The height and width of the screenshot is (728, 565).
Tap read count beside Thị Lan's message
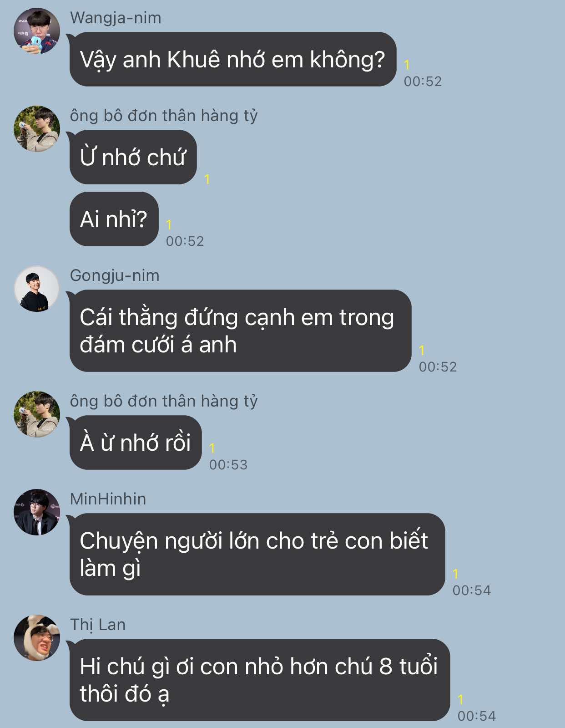pyautogui.click(x=460, y=699)
